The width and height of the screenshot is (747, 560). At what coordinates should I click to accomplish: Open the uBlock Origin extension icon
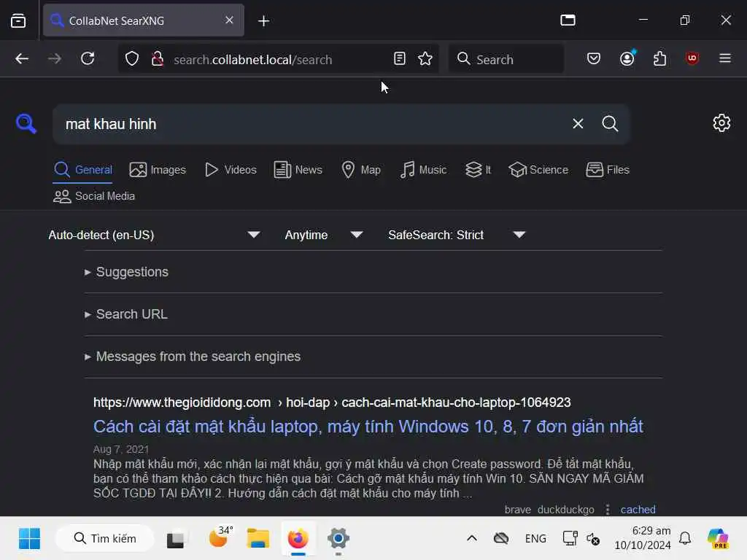[x=692, y=58]
